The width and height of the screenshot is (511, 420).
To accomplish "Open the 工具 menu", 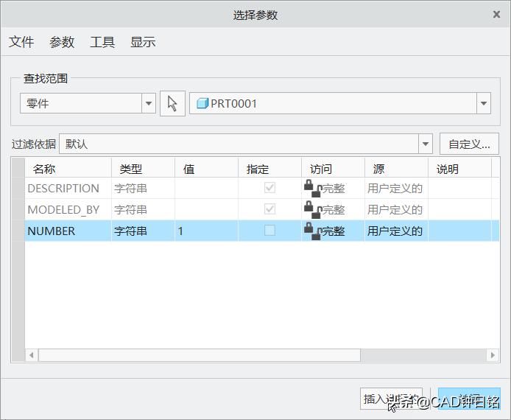I will coord(102,42).
